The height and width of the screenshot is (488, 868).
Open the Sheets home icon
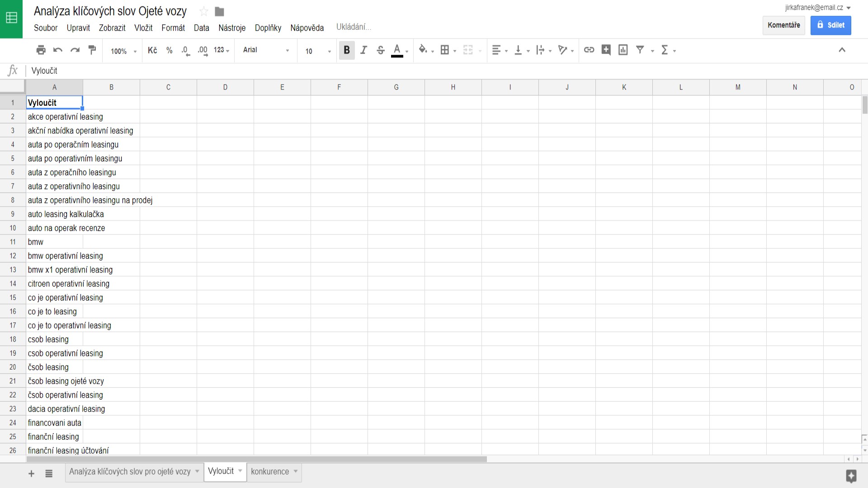[x=11, y=19]
